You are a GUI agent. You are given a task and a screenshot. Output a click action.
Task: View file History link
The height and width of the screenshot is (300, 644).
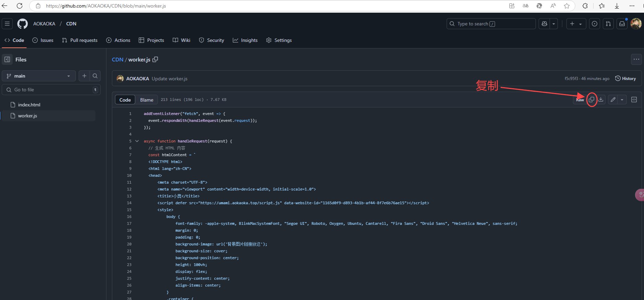coord(625,79)
